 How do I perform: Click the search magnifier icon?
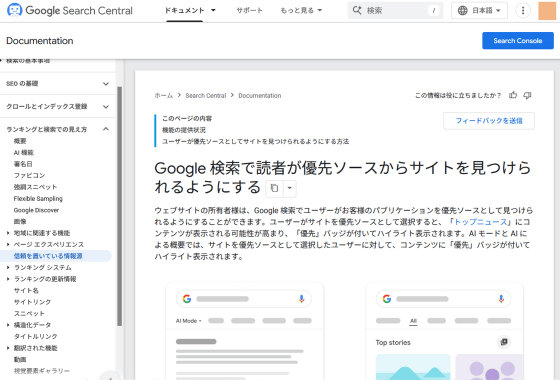pos(357,10)
